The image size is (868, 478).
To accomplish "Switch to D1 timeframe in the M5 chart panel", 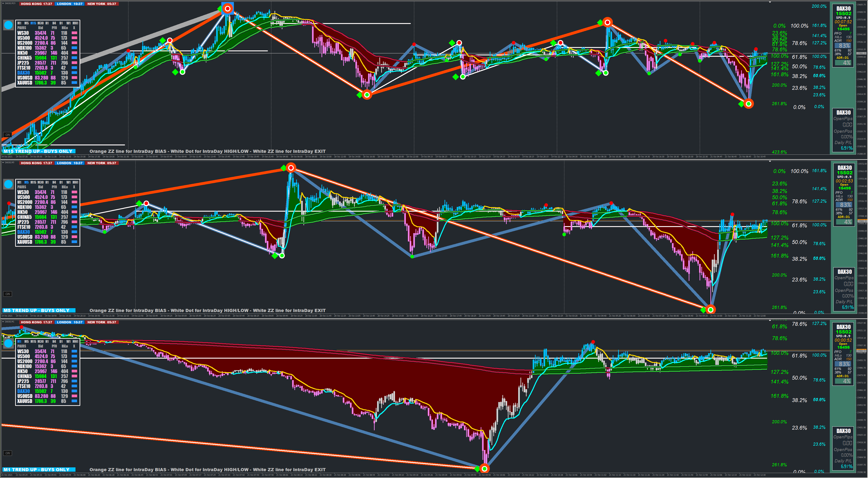I will [x=61, y=182].
